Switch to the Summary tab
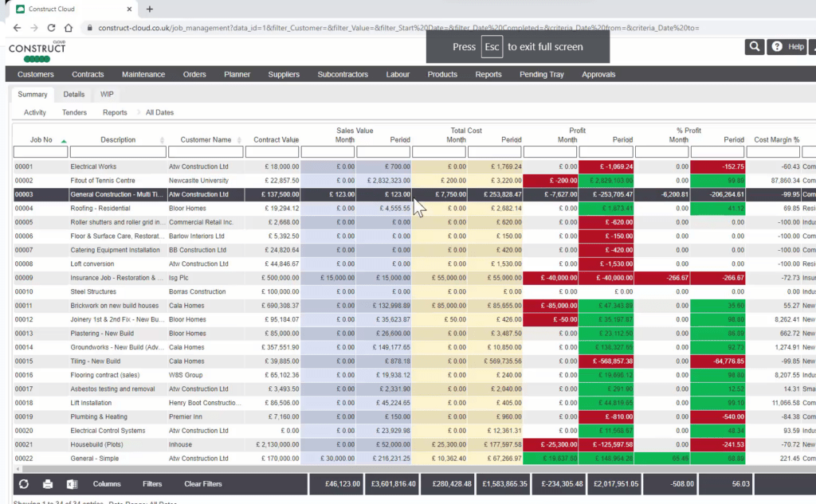816x504 pixels. [x=32, y=94]
